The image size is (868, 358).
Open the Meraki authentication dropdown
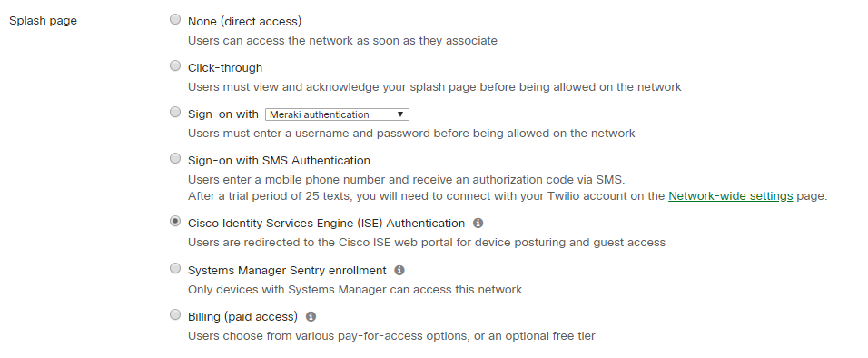(x=337, y=114)
